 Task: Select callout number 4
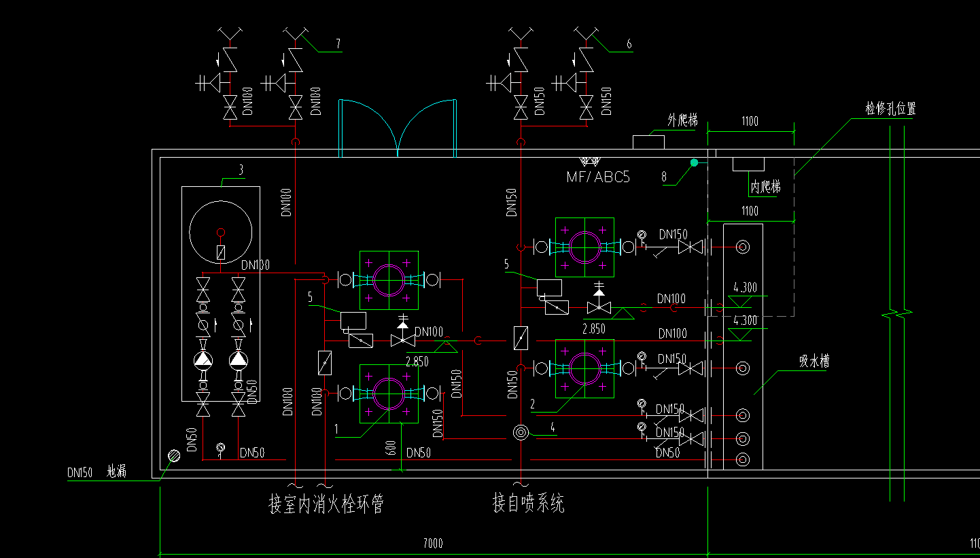point(553,428)
